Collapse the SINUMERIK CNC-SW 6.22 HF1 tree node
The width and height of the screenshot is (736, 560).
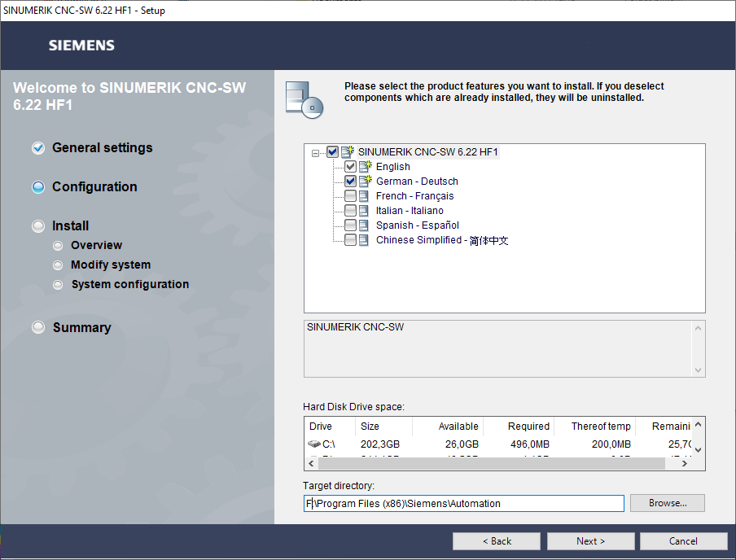[x=316, y=152]
